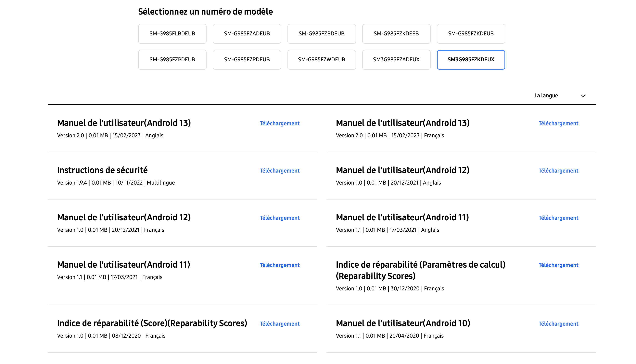Screen dimensions: 636x364
Task: Download Indice de réparabilité Score document
Action: 279,324
